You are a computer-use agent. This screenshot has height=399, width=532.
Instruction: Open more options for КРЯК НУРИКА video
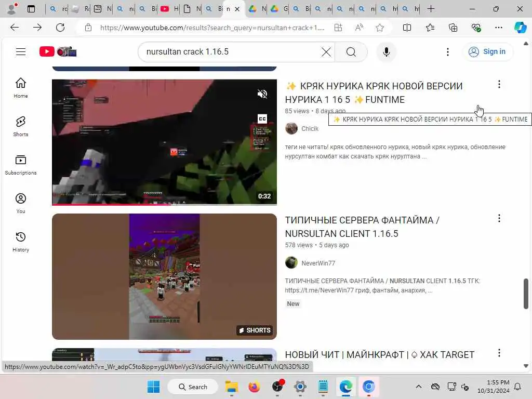click(x=499, y=84)
